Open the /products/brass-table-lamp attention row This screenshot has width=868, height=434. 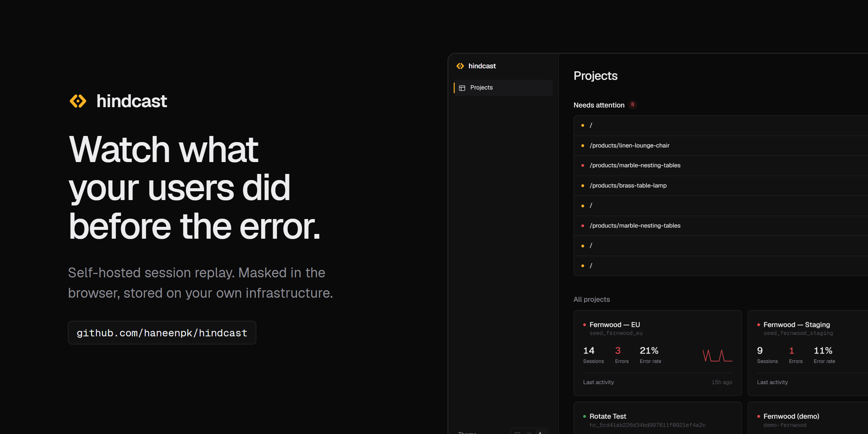click(721, 186)
